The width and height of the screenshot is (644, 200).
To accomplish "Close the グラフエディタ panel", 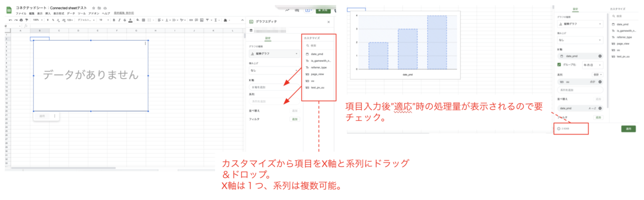I will coord(329,21).
